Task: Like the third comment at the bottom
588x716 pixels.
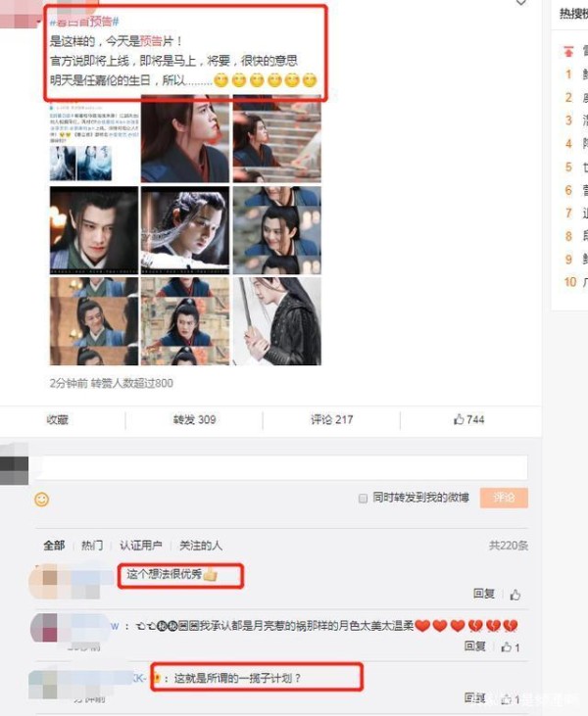Action: coord(511,699)
